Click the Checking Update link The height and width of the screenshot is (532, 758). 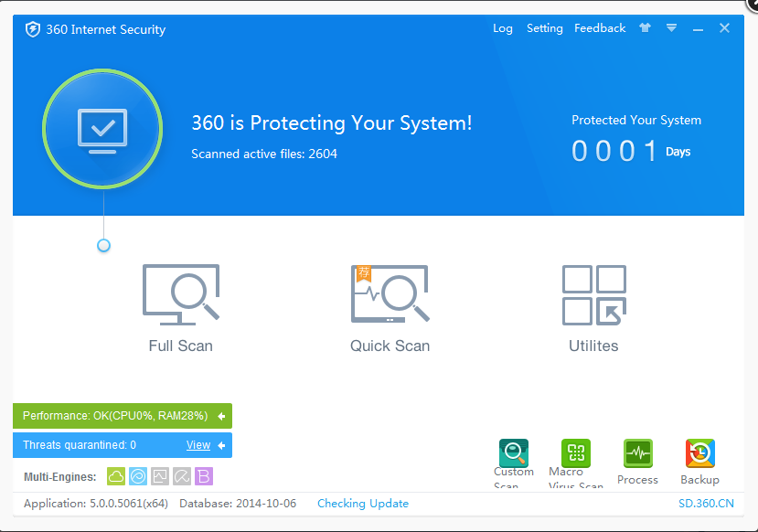[363, 504]
